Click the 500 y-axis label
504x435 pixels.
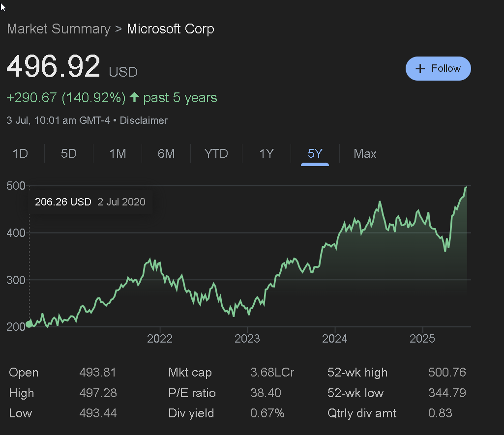click(16, 186)
